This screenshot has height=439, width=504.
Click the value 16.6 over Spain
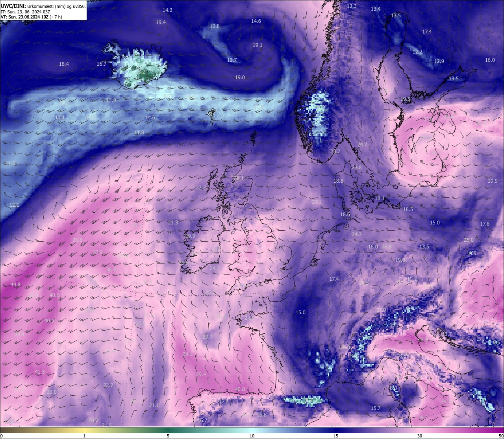pyautogui.click(x=261, y=415)
